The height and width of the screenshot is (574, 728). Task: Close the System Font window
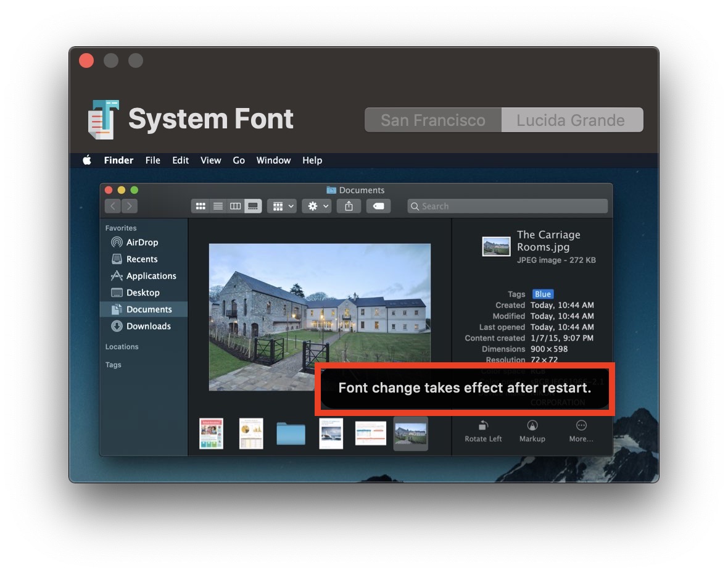pyautogui.click(x=86, y=60)
